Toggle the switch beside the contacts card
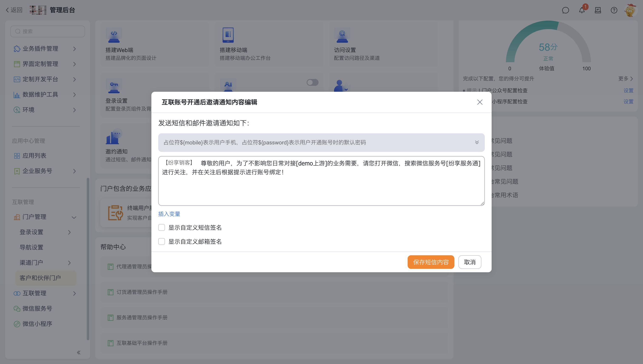643x364 pixels. point(312,82)
